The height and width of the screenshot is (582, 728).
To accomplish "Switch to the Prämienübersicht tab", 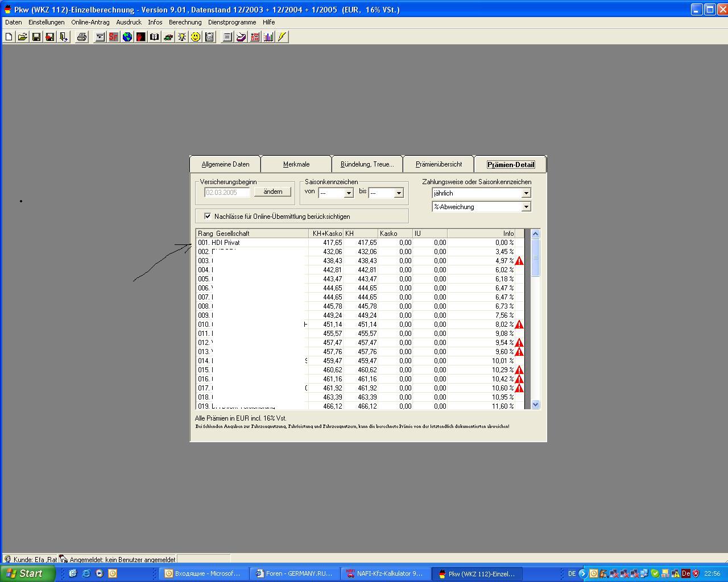I will pos(439,164).
